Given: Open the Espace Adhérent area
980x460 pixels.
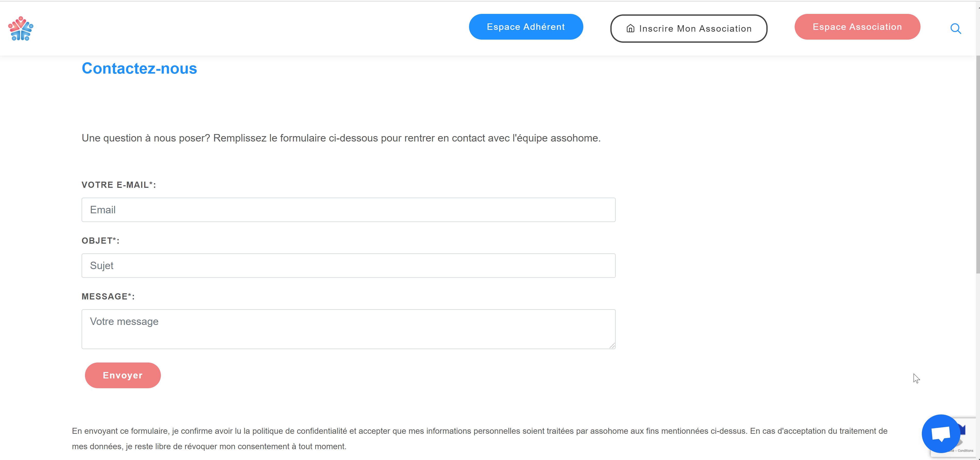Looking at the screenshot, I should coord(526,27).
